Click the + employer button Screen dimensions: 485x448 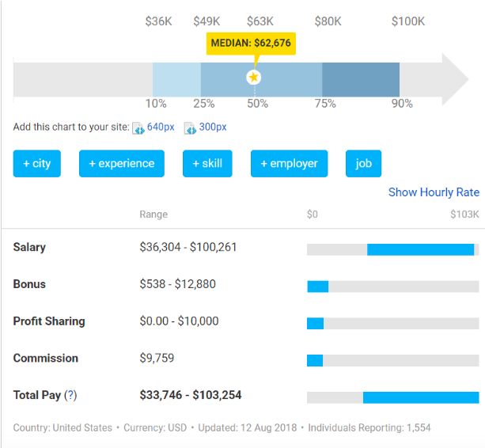click(290, 163)
